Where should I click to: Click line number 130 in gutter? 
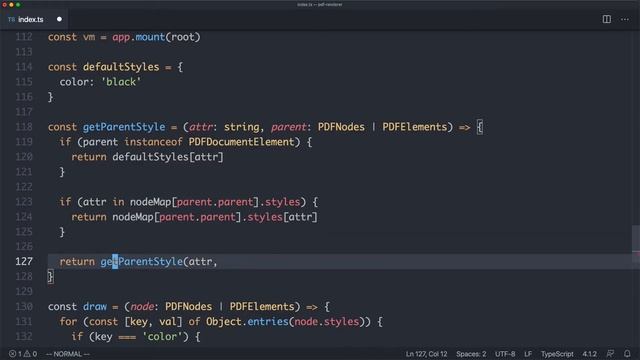24,307
